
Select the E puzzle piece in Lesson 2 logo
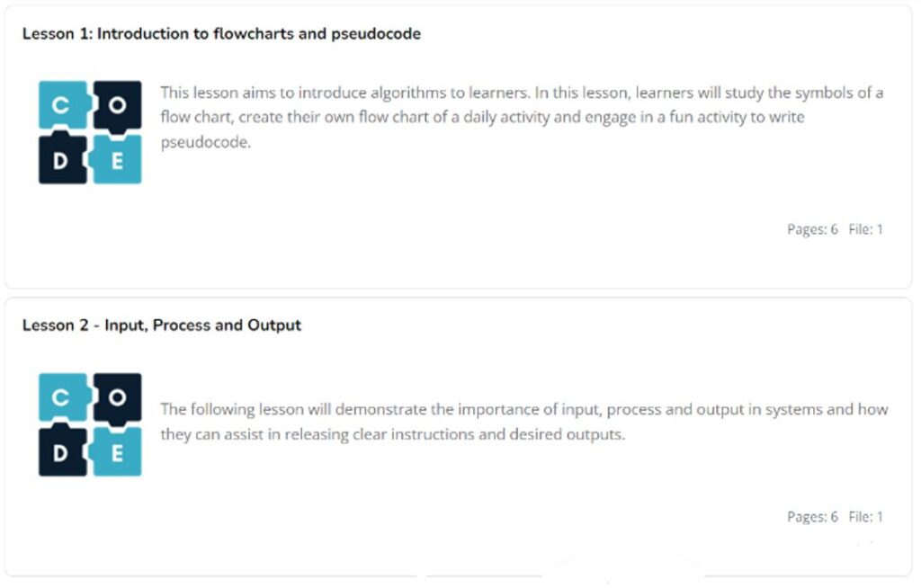119,452
